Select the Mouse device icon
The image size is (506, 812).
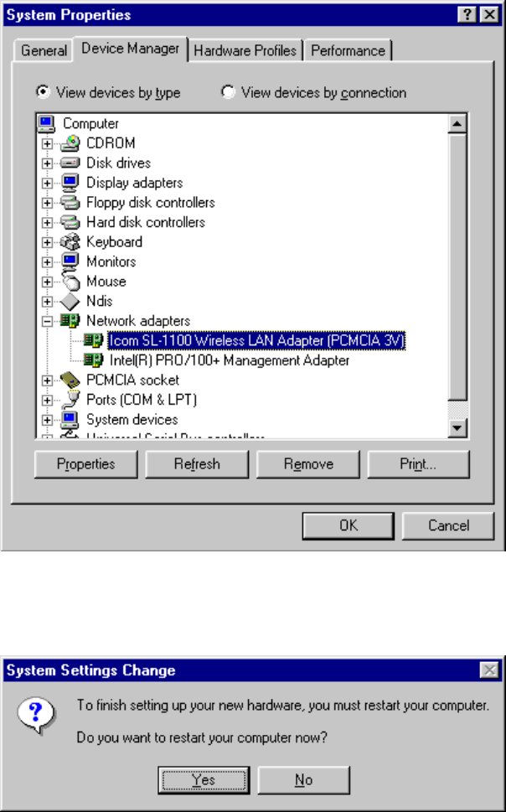[x=70, y=282]
